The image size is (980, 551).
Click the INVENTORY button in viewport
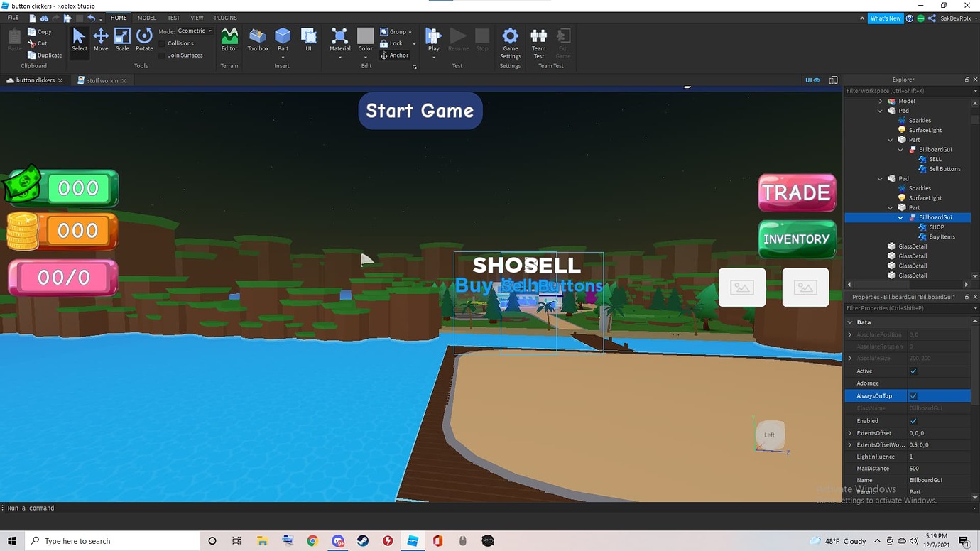pyautogui.click(x=797, y=239)
